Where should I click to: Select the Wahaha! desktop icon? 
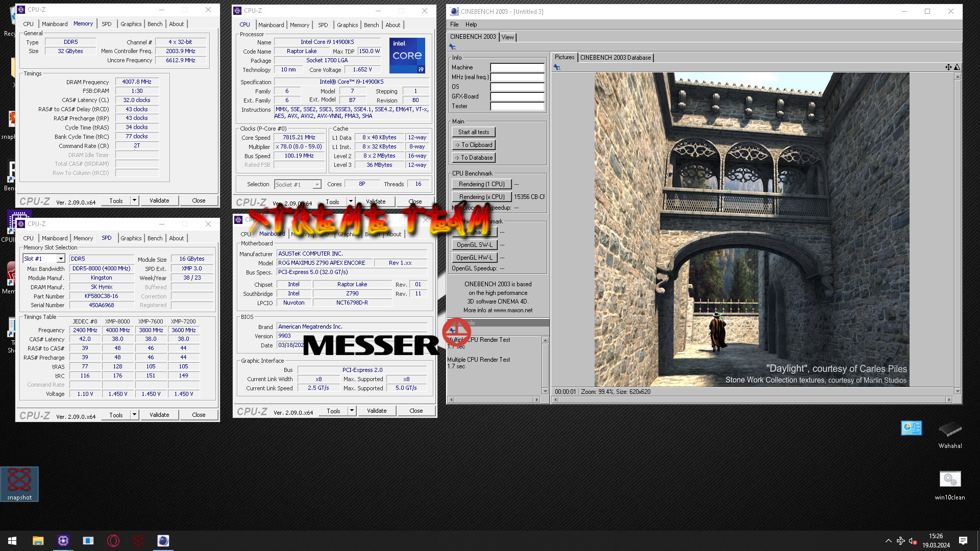click(950, 434)
